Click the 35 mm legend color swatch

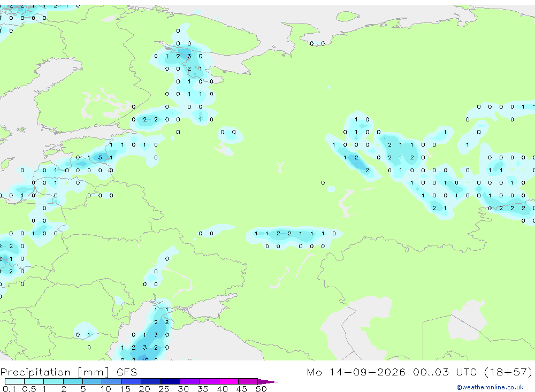tap(209, 381)
